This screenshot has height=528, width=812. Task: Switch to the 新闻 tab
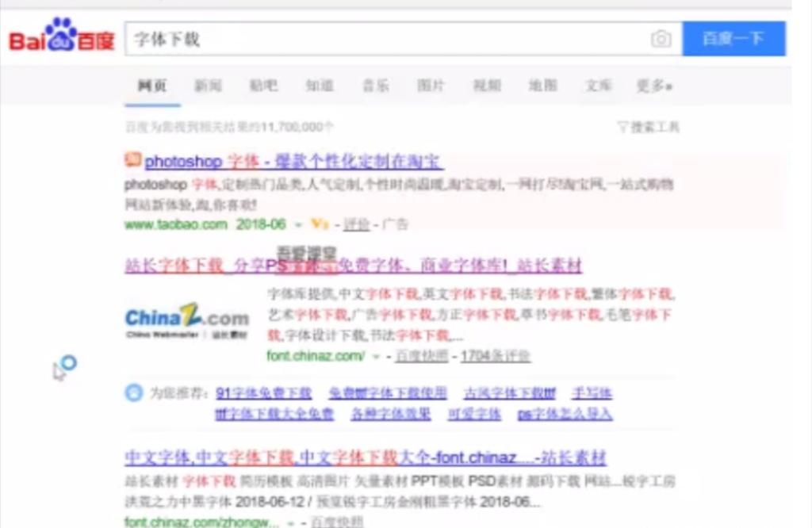pos(209,86)
